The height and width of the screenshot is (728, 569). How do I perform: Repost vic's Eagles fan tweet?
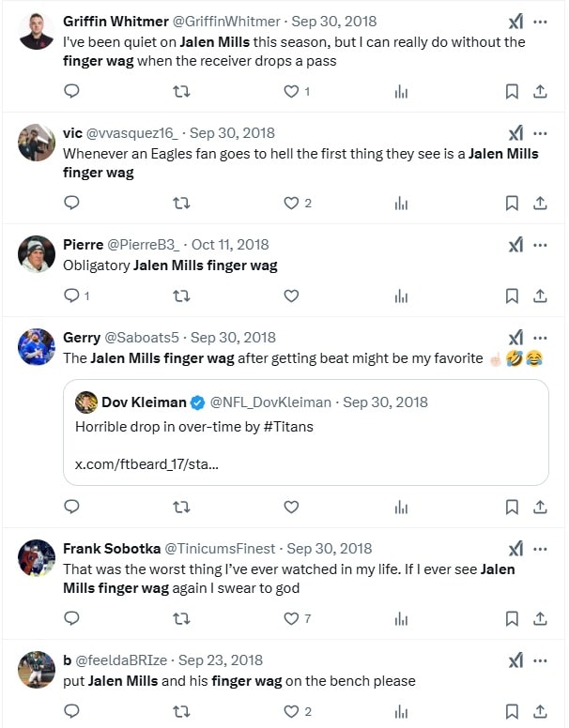coord(182,203)
